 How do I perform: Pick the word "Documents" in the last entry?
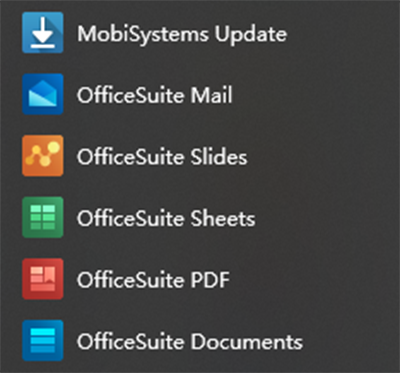pyautogui.click(x=247, y=341)
